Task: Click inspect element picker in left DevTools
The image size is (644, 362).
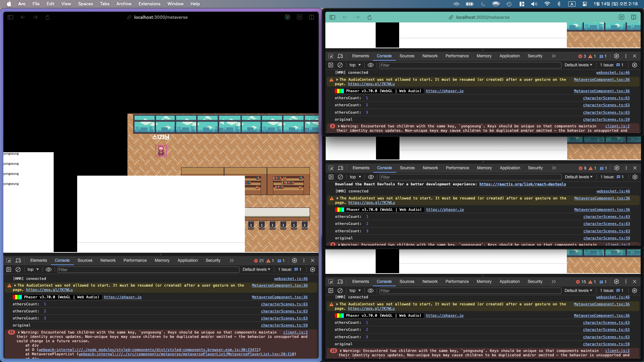Action: 9,260
